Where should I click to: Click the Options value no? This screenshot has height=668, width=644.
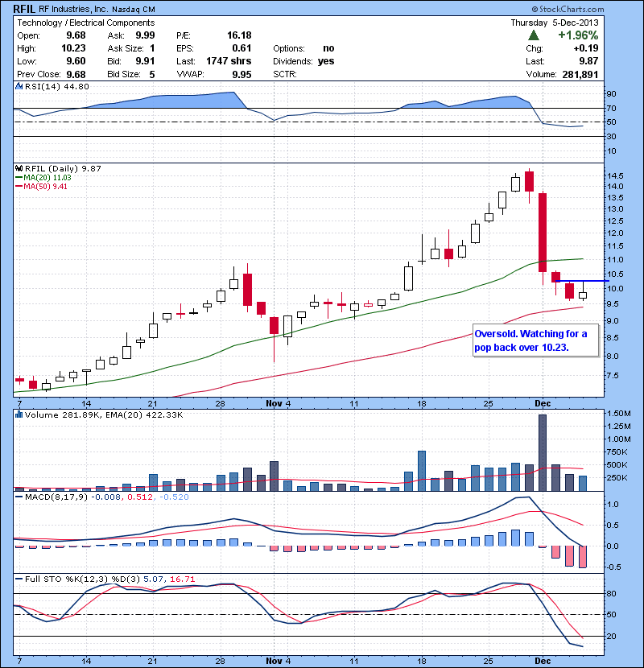pos(328,48)
